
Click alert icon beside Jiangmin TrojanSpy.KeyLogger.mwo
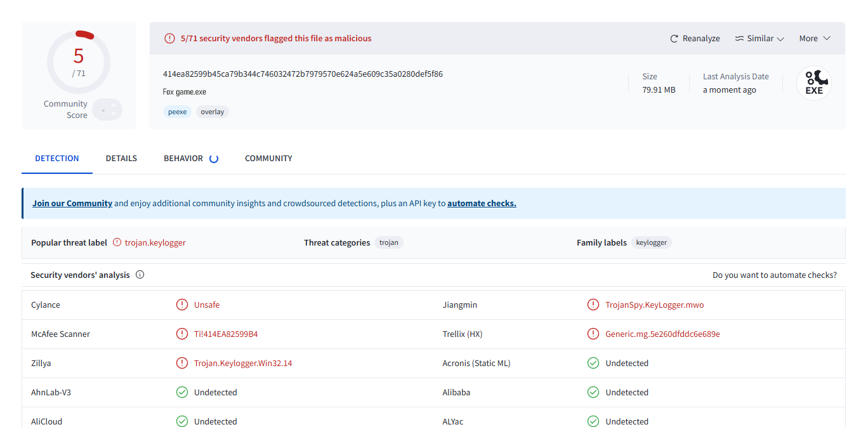tap(593, 305)
